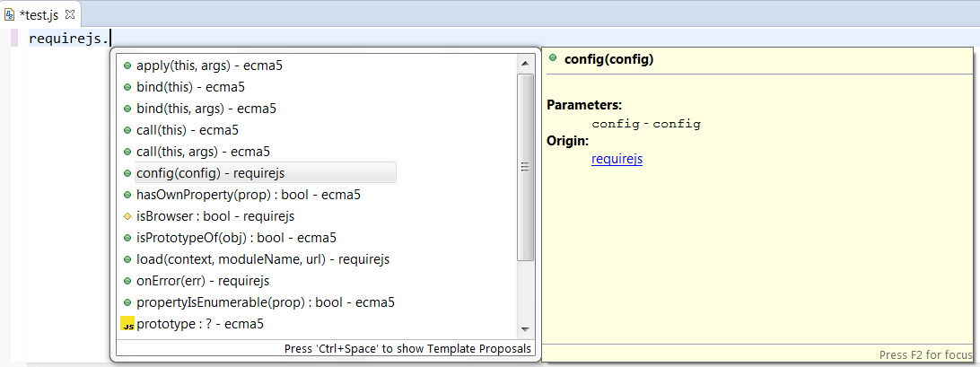980x367 pixels.
Task: Click the green icon beside onError
Action: [x=127, y=282]
